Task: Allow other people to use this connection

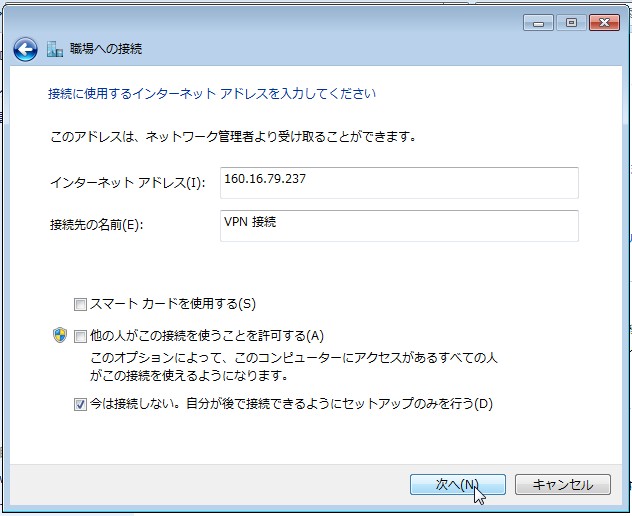Action: click(80, 336)
